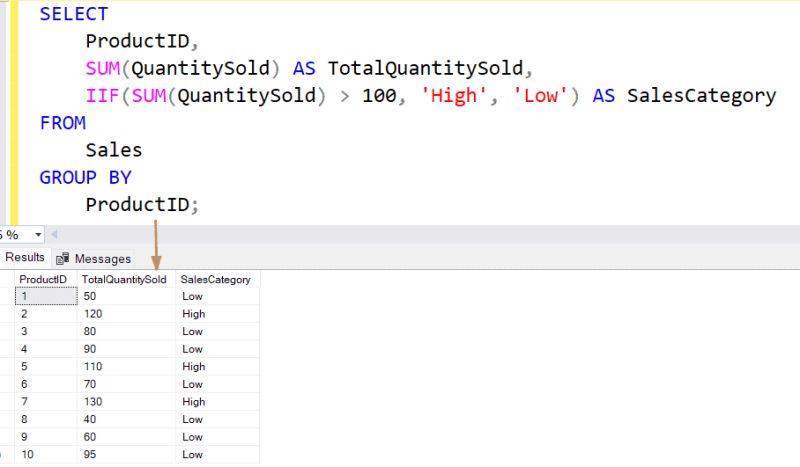800x467 pixels.
Task: Click the Messages tab icon
Action: [x=63, y=259]
